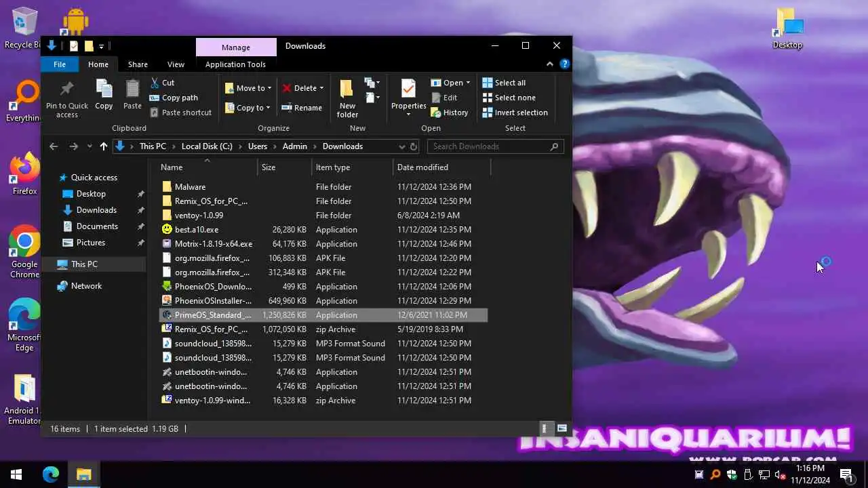Sort by Date modified column header
Screen dimensions: 868x488
441,167
